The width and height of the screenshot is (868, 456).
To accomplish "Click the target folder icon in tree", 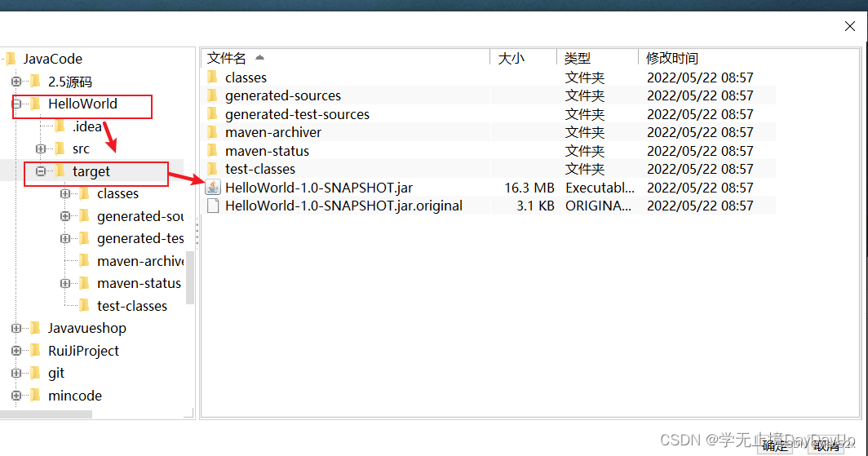I will point(60,171).
